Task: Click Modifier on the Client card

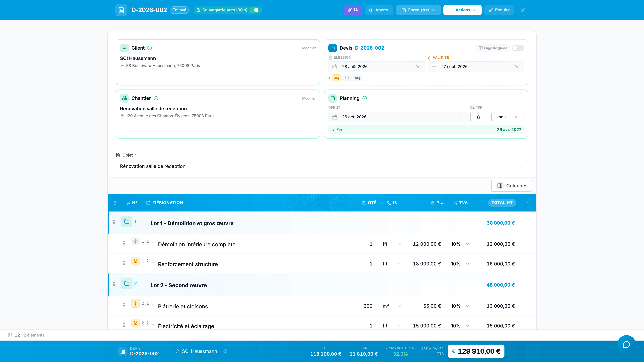Action: click(x=309, y=48)
